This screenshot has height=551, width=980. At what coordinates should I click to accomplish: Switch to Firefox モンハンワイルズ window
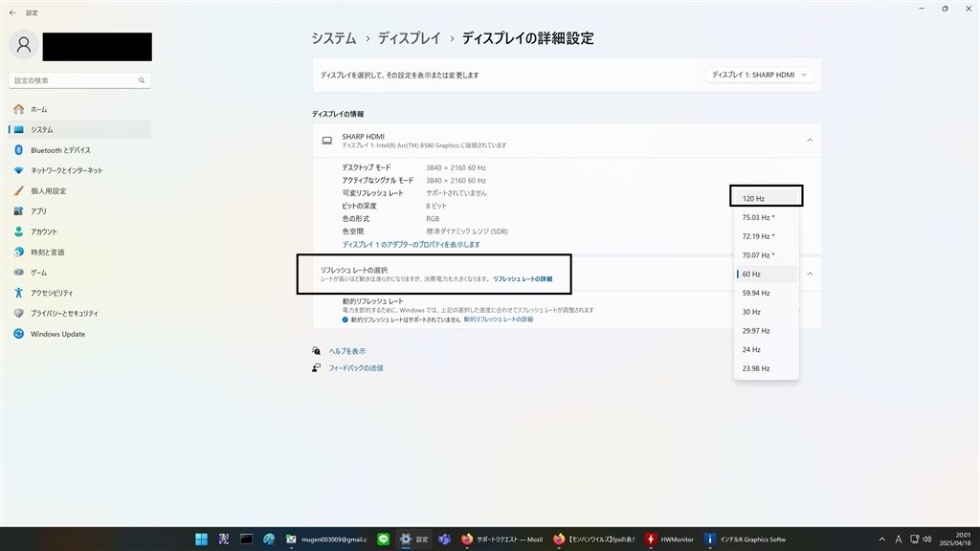coord(593,540)
